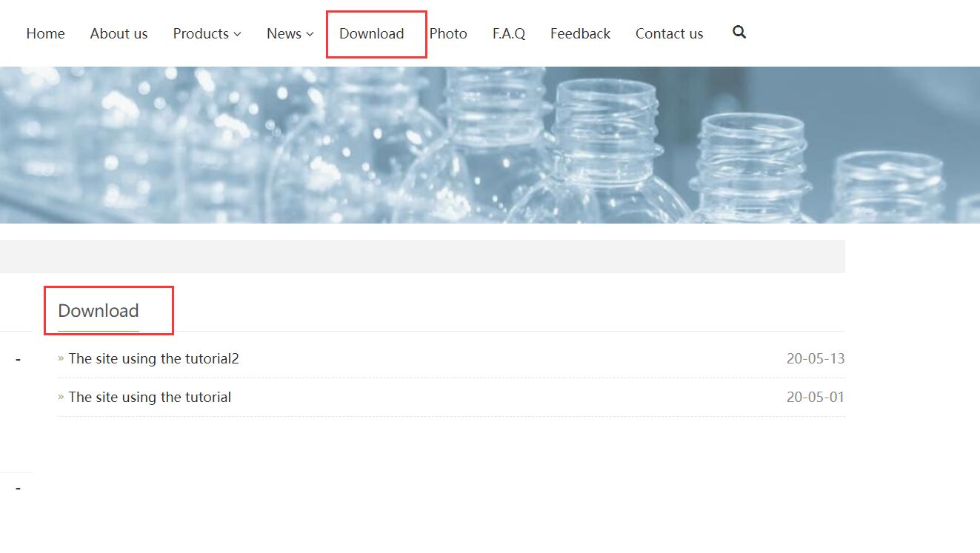Click the plastic bottles banner image
This screenshot has height=553, width=980.
pyautogui.click(x=490, y=145)
